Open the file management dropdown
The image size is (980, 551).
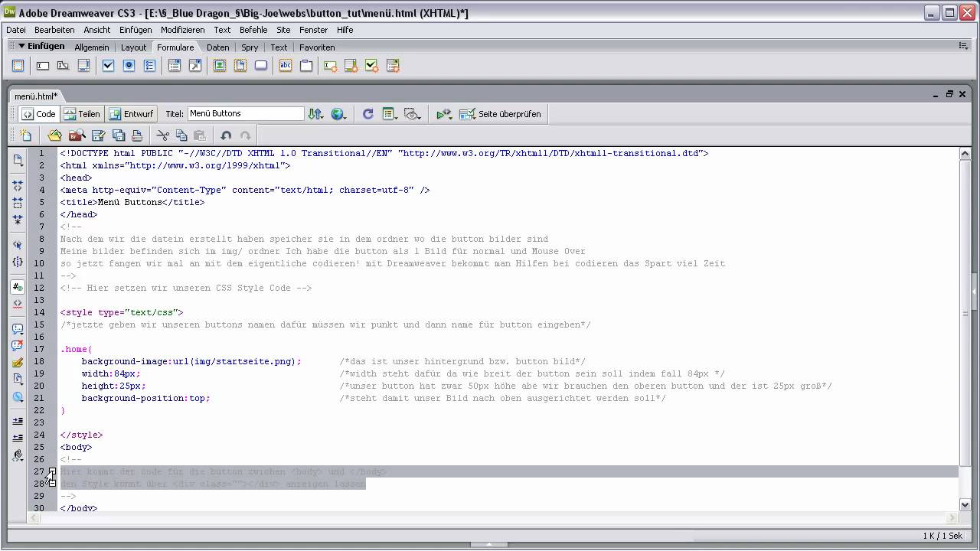tap(315, 114)
